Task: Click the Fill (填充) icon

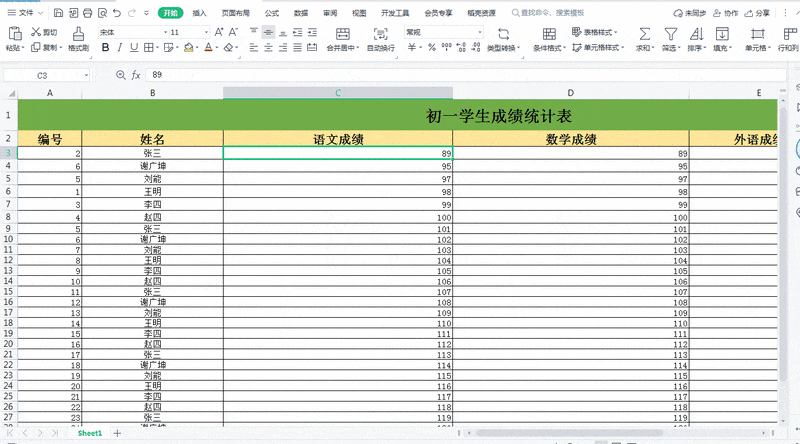Action: click(x=722, y=34)
